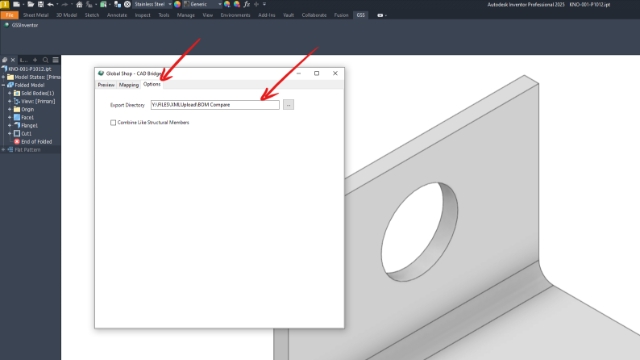The height and width of the screenshot is (360, 640).
Task: Open the Tools ribbon tab
Action: point(164,15)
